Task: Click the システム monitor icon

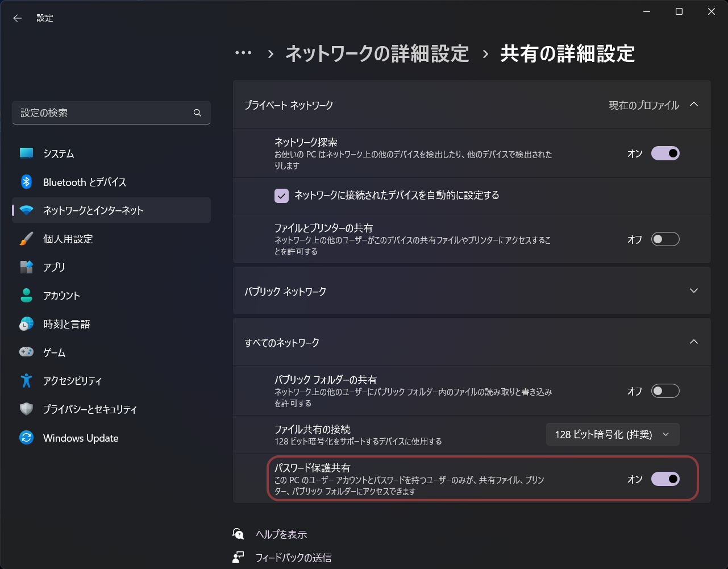Action: [26, 153]
